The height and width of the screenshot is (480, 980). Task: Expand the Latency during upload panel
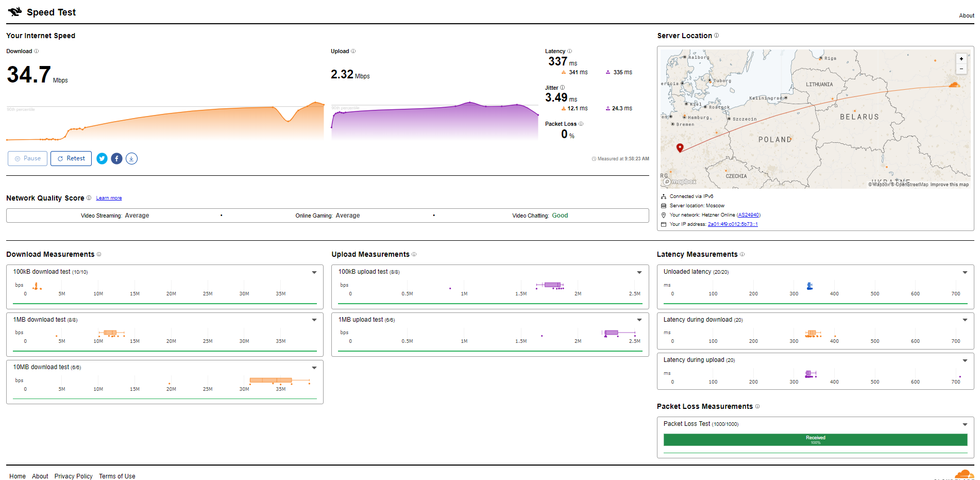965,360
